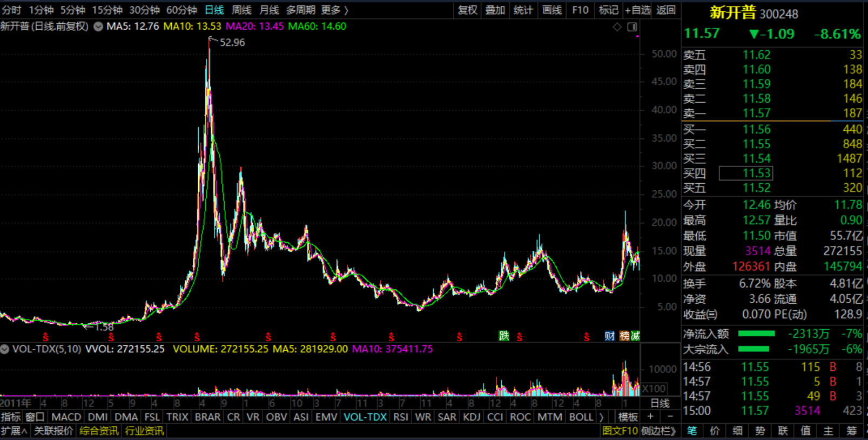
Task: Select the MACD indicator
Action: click(66, 417)
